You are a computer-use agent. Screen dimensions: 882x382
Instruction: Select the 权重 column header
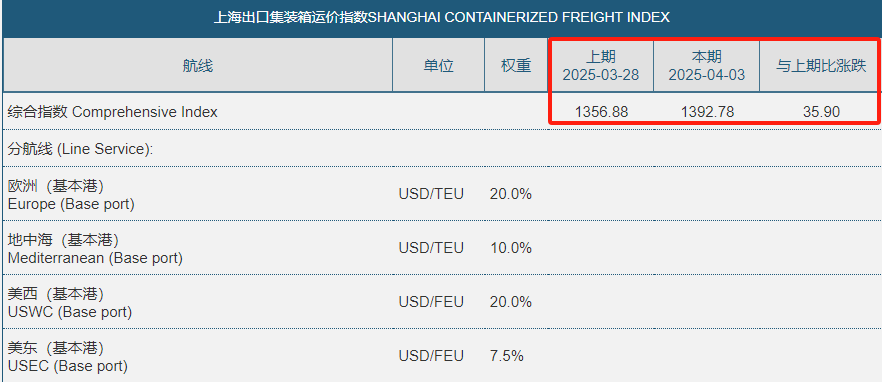[516, 66]
